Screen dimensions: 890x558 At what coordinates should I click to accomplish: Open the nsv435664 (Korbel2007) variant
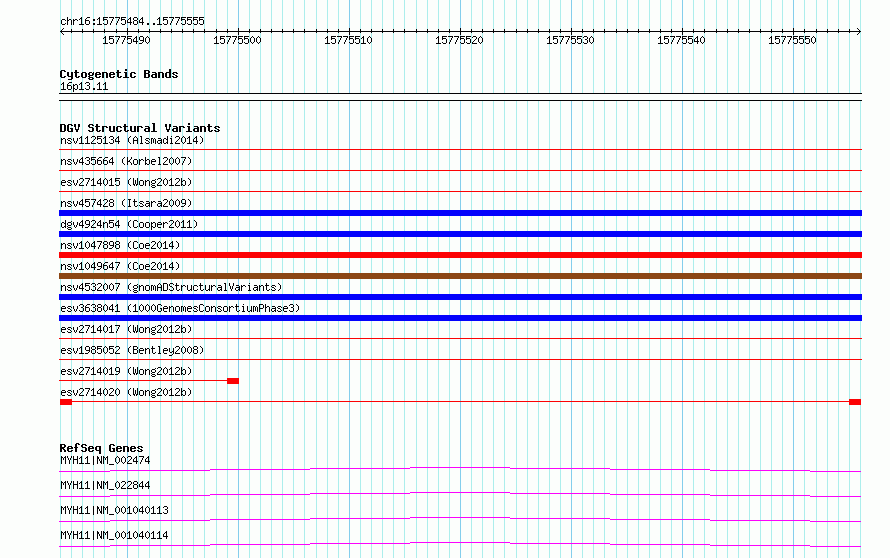point(126,161)
